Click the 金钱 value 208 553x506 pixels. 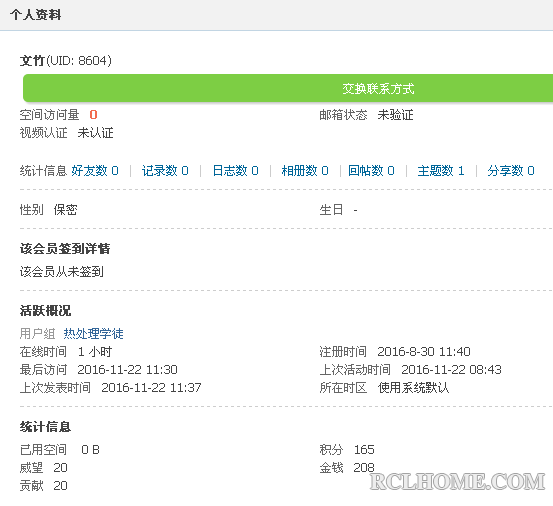(364, 468)
